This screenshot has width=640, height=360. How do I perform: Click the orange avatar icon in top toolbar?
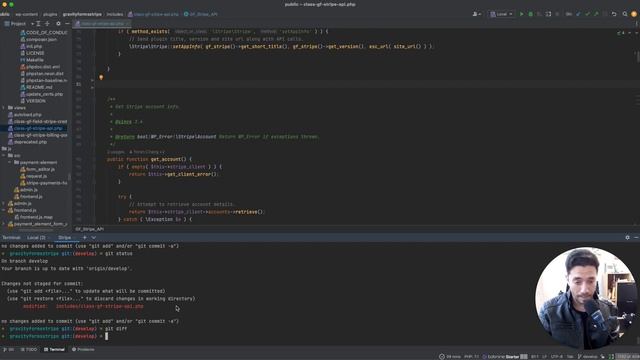634,14
